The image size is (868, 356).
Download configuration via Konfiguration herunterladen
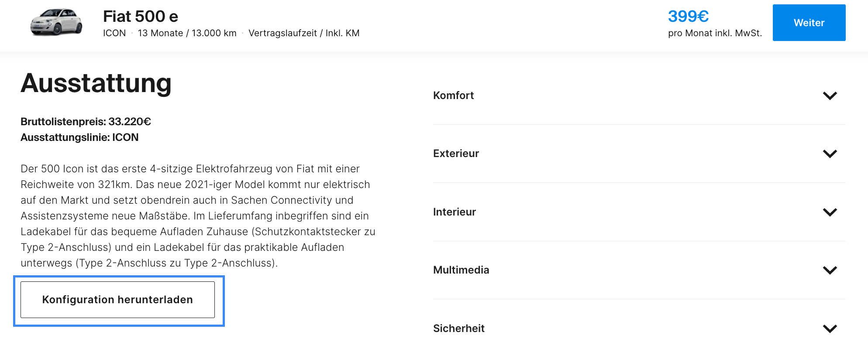[x=117, y=300]
